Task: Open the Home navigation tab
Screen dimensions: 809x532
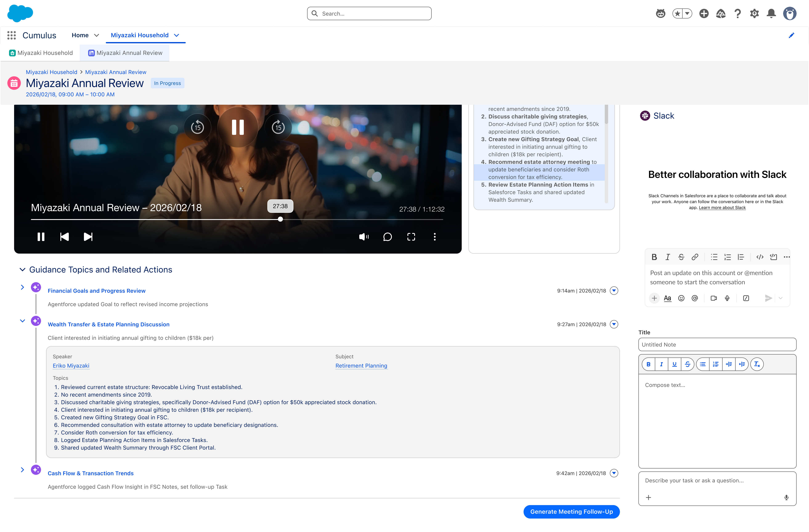Action: (x=80, y=35)
